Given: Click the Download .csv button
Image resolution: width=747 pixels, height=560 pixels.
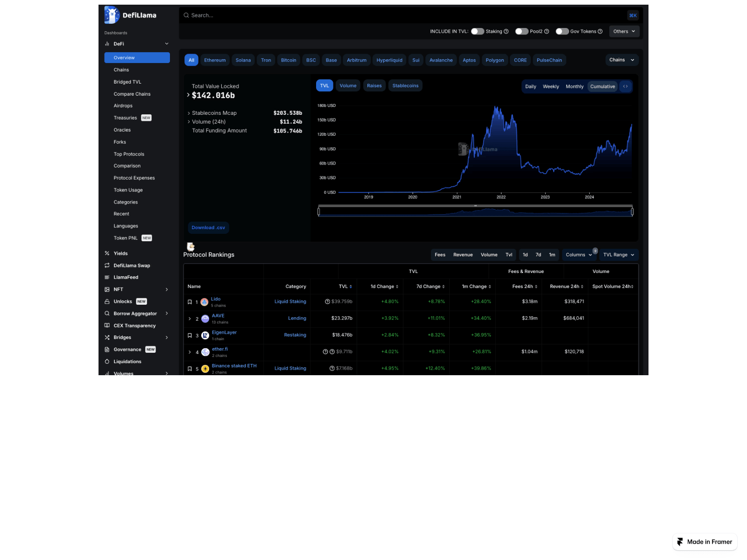Looking at the screenshot, I should tap(208, 228).
